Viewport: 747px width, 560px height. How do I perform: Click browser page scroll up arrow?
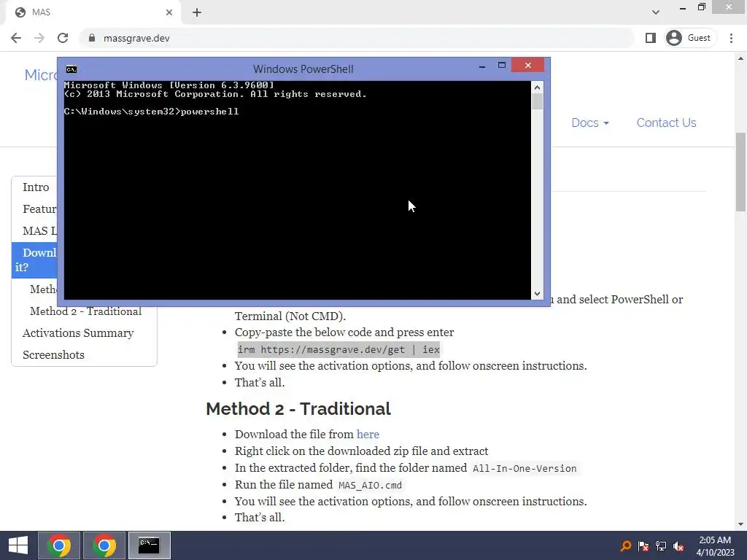pyautogui.click(x=741, y=58)
